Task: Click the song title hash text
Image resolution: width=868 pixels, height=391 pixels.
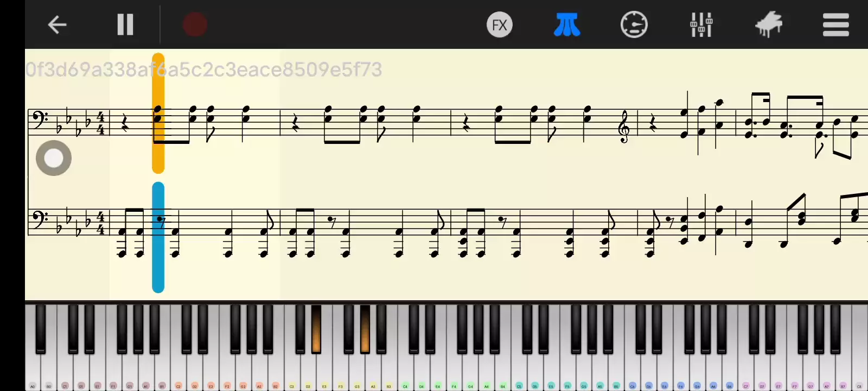Action: 204,70
